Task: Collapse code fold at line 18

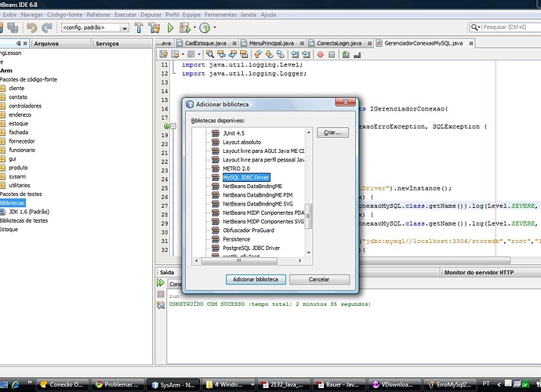Action: [173, 126]
